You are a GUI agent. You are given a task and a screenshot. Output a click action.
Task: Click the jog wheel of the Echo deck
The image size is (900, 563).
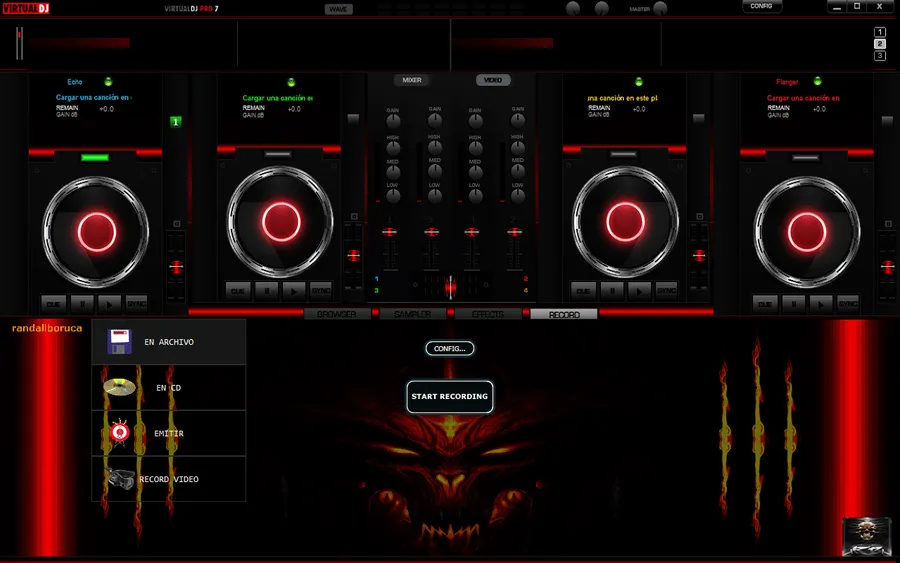(96, 232)
